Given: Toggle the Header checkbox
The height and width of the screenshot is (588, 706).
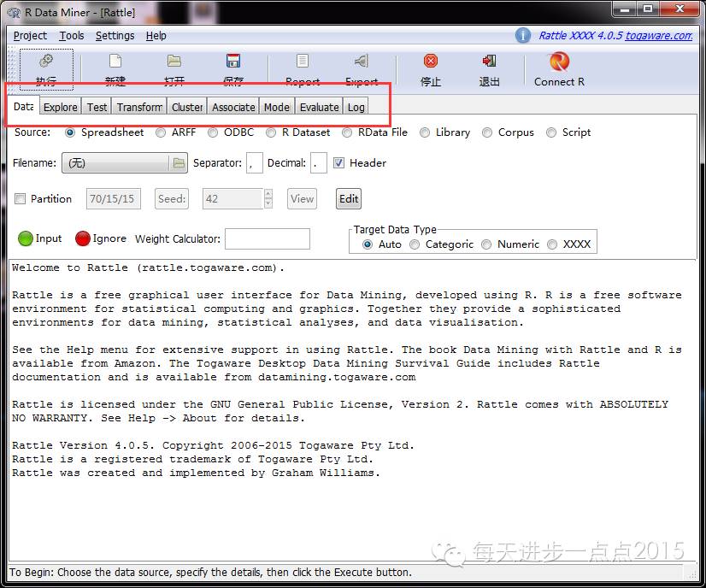Looking at the screenshot, I should (338, 163).
